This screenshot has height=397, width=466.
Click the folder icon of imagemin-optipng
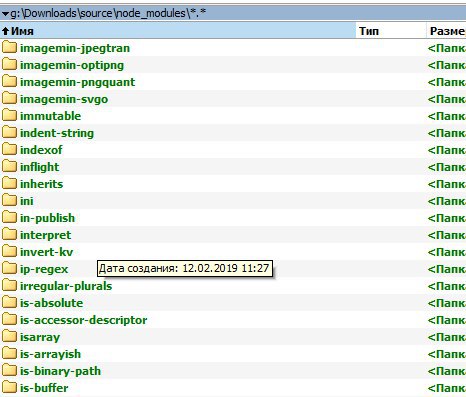tap(9, 64)
